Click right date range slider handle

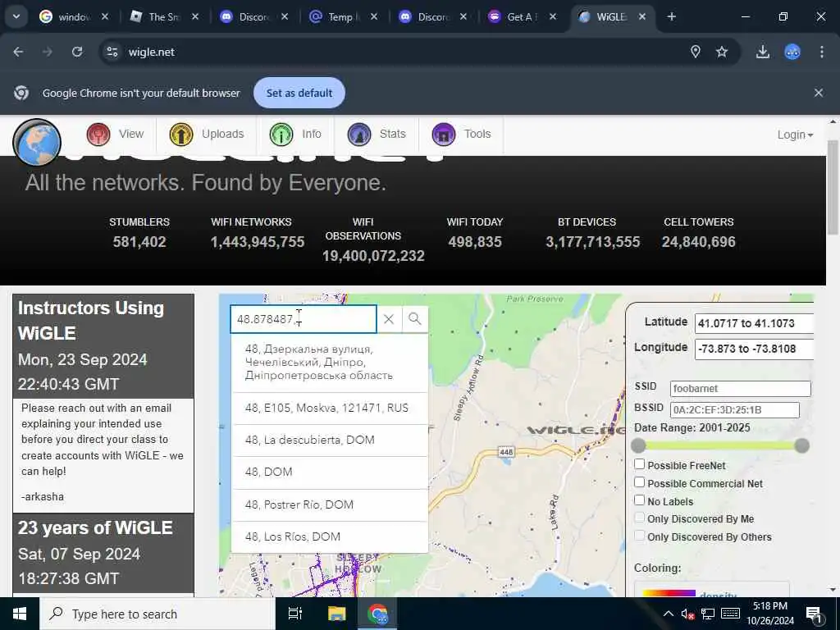(802, 445)
